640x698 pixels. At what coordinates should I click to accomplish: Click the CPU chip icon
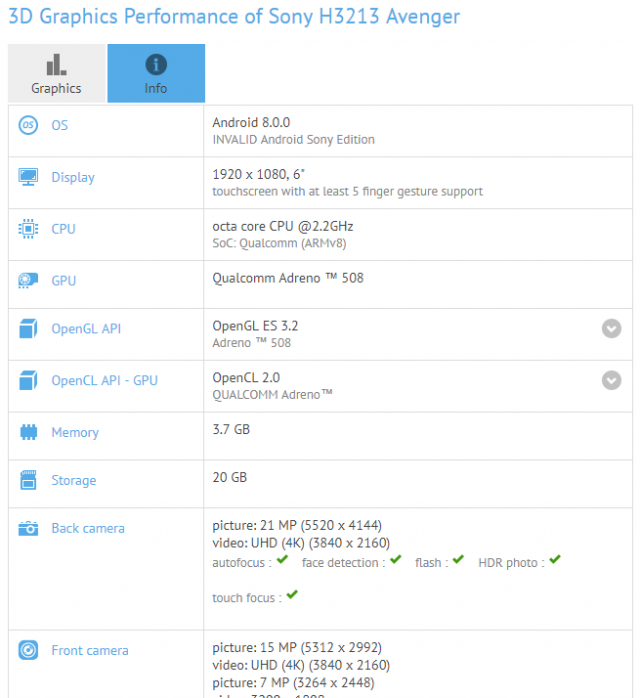28,228
